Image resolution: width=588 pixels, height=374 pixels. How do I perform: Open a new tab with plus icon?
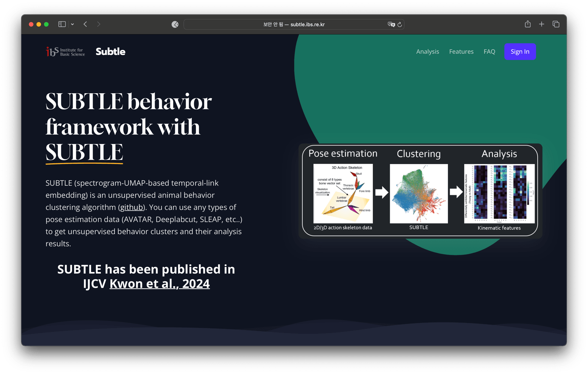541,24
